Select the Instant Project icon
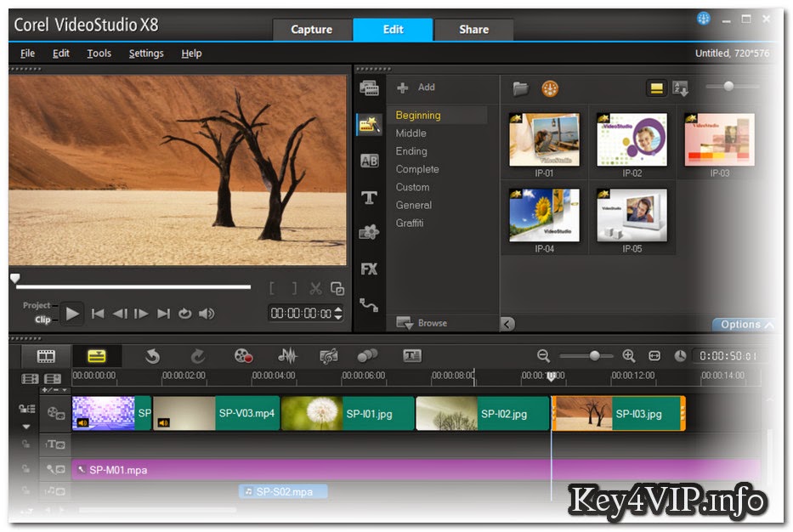This screenshot has height=532, width=793. click(369, 124)
